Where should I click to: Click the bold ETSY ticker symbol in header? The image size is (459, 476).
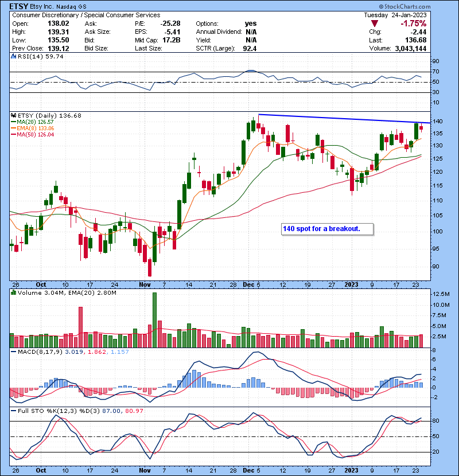pos(19,6)
